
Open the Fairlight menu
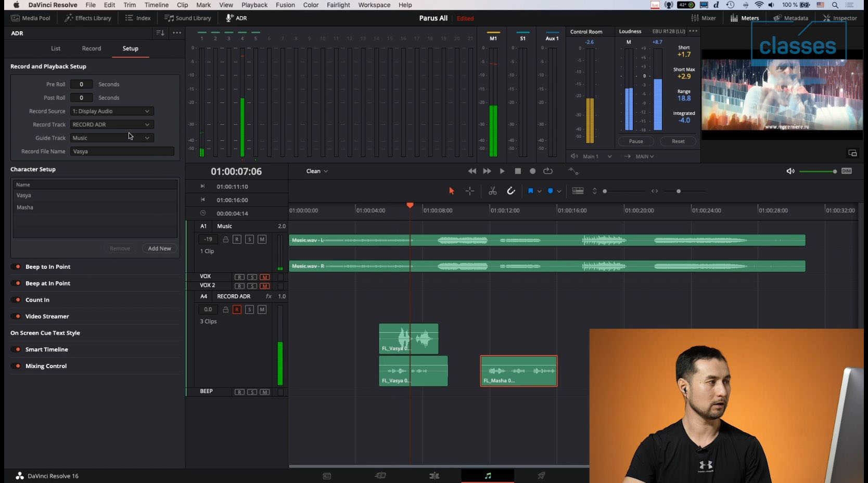338,5
